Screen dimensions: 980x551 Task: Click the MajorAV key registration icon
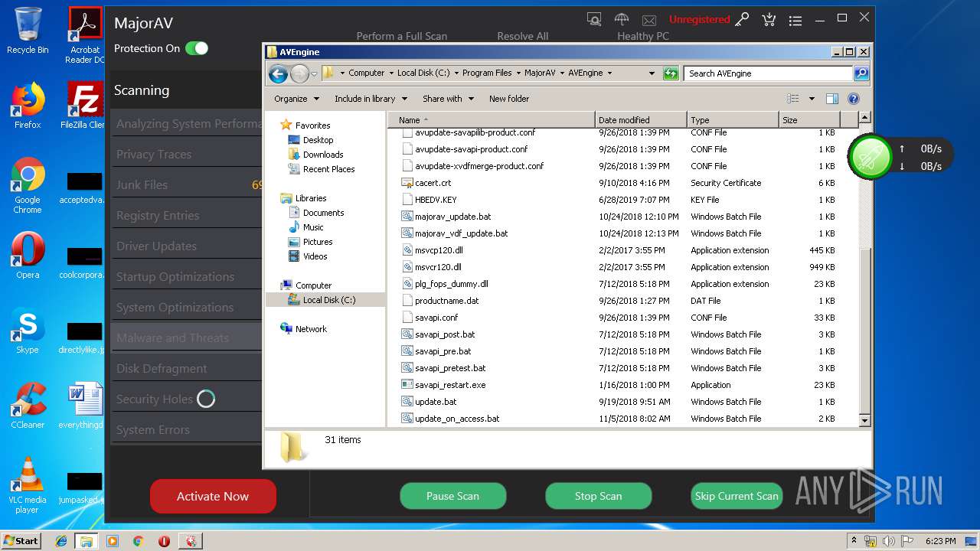(742, 19)
